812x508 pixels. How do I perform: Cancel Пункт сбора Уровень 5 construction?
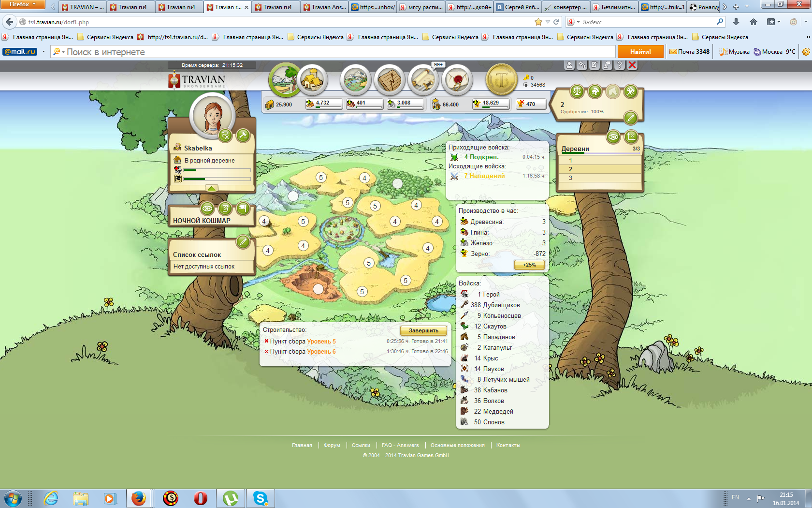coord(266,341)
